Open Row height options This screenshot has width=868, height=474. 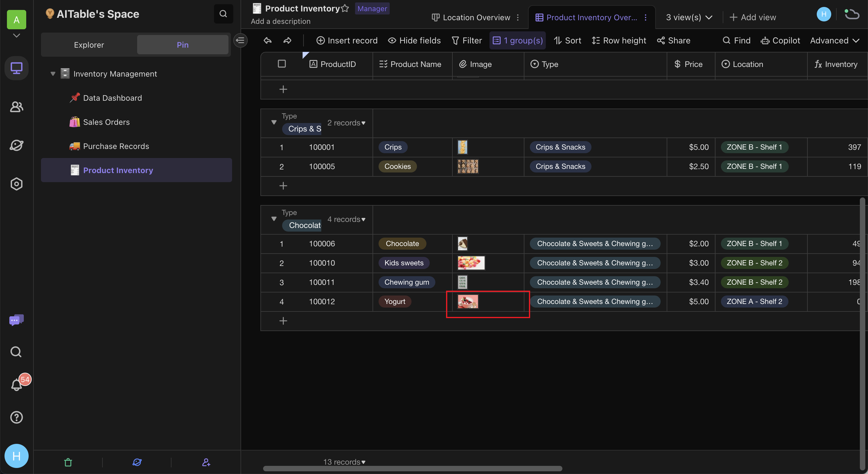(x=619, y=40)
